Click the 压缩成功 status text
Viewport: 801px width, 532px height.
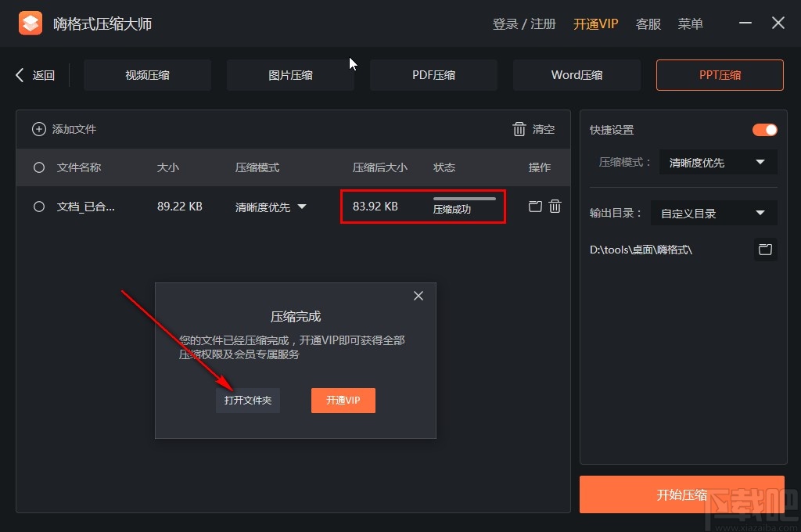(x=452, y=209)
